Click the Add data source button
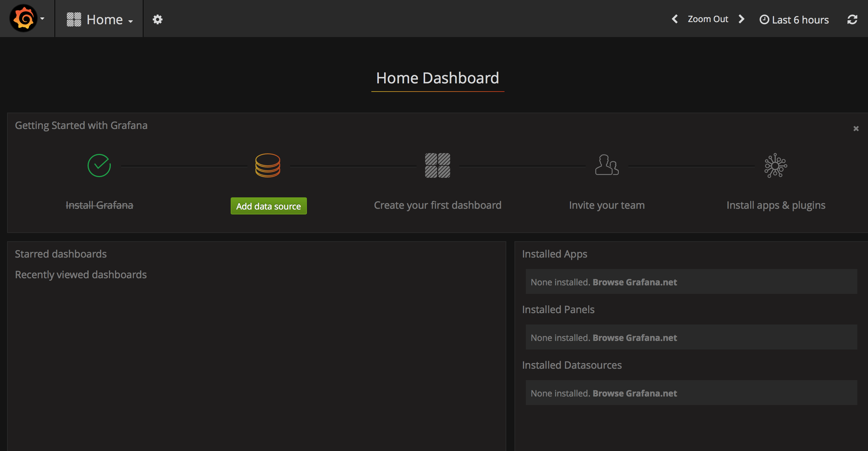This screenshot has width=868, height=451. point(268,206)
